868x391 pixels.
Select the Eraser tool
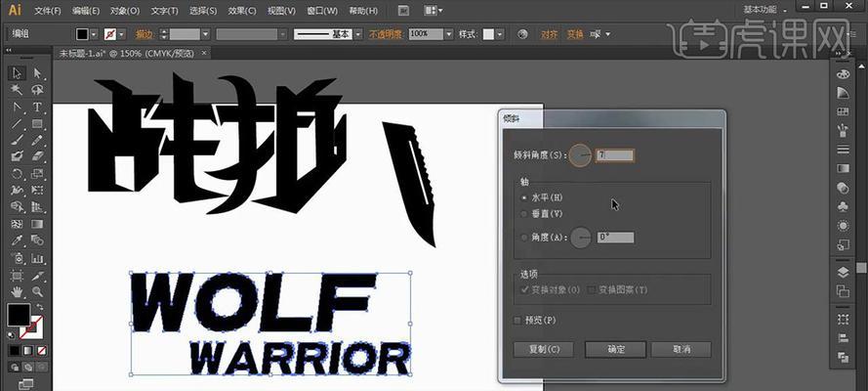coord(37,156)
